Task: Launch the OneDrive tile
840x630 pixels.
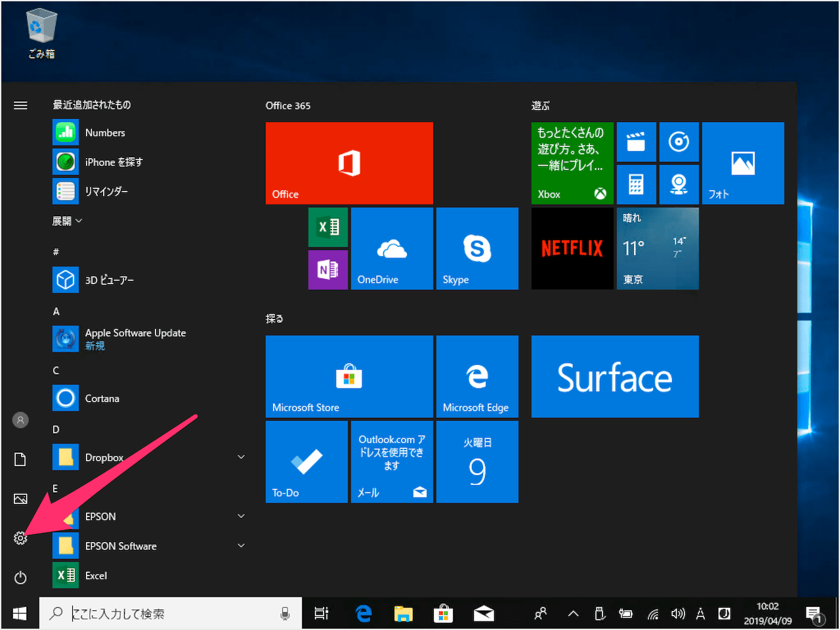Action: 392,248
